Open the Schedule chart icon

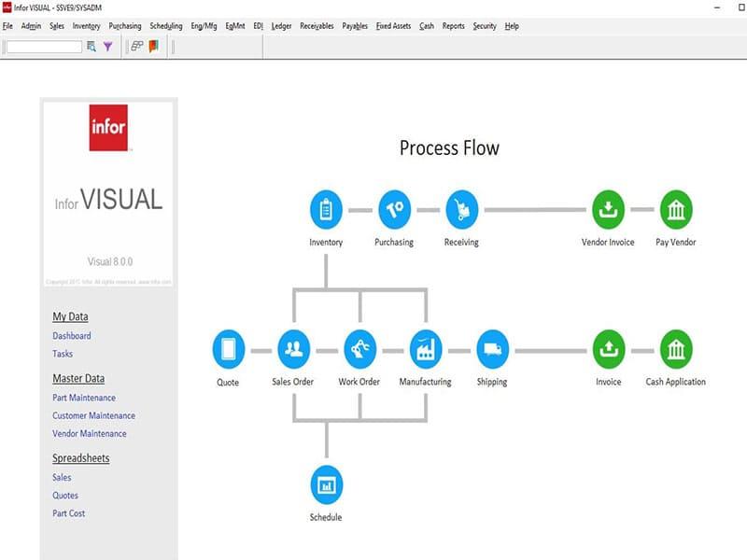[326, 485]
